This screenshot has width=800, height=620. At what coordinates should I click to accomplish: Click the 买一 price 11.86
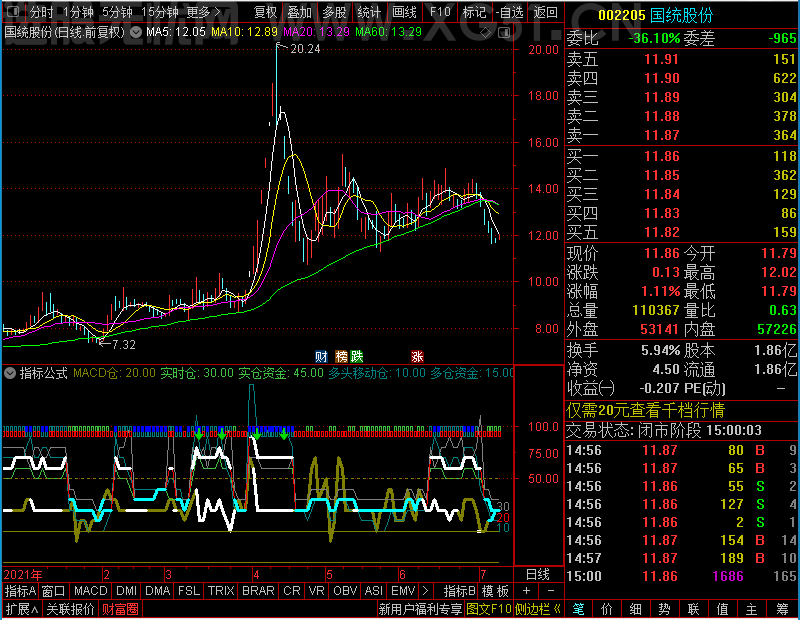coord(662,156)
